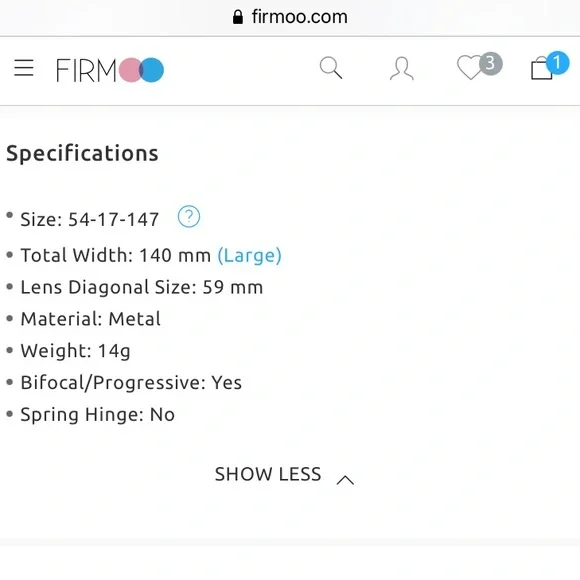580x580 pixels.
Task: Select the Size: 54-17-147 text
Action: coord(90,219)
